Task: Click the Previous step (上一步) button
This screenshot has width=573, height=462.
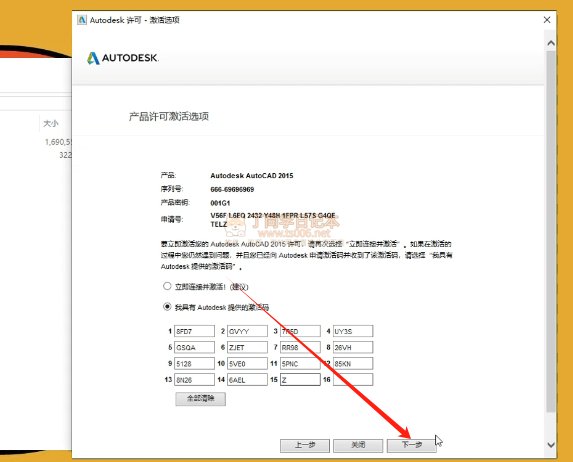Action: click(305, 445)
